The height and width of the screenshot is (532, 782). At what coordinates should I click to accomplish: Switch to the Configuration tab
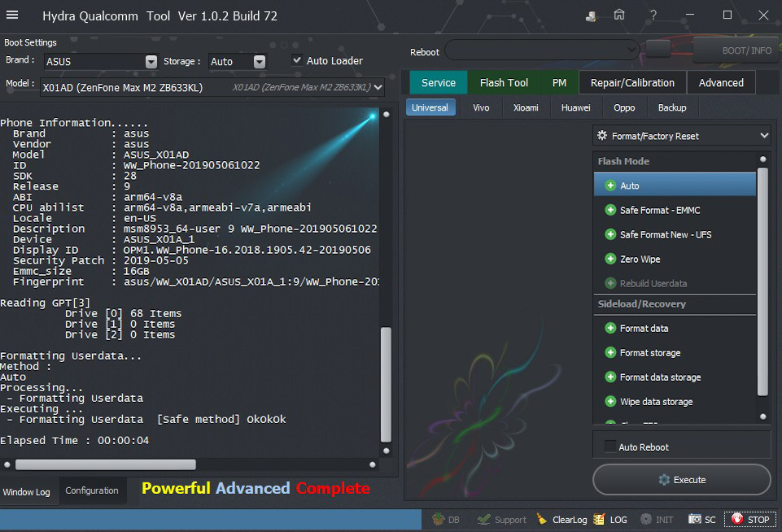92,491
